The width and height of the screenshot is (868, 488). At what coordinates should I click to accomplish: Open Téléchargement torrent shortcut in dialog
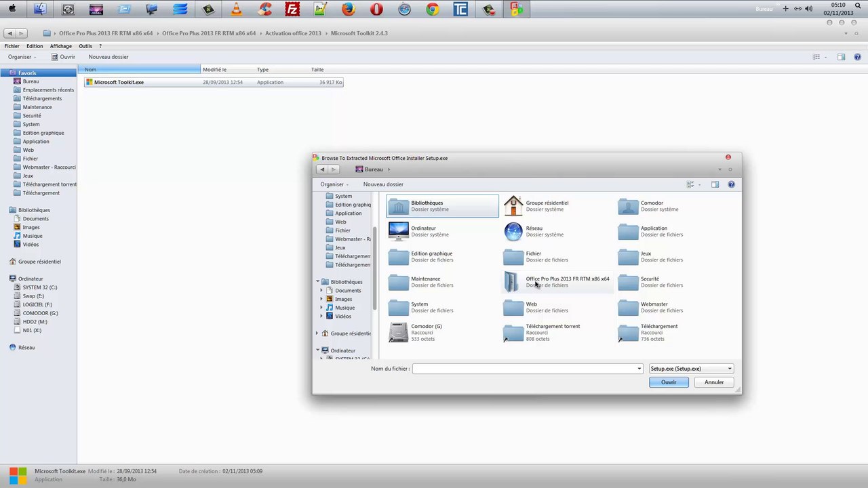coord(557,332)
